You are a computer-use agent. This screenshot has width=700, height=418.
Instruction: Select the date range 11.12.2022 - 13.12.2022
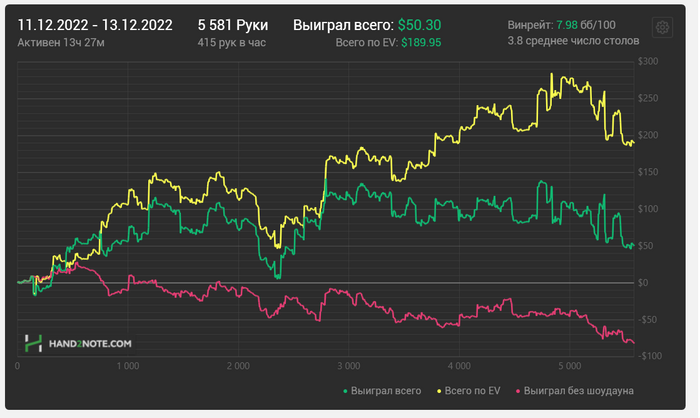point(95,25)
